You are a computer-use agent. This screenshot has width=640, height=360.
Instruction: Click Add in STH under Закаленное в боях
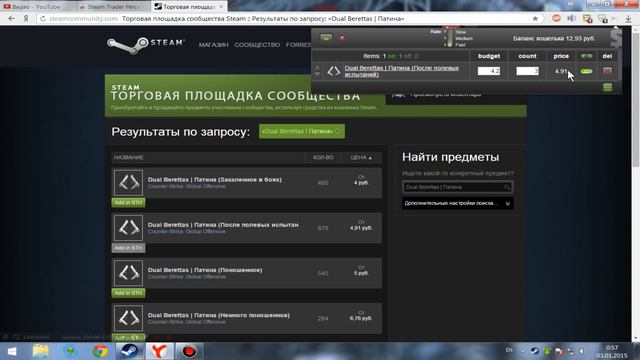coord(129,203)
